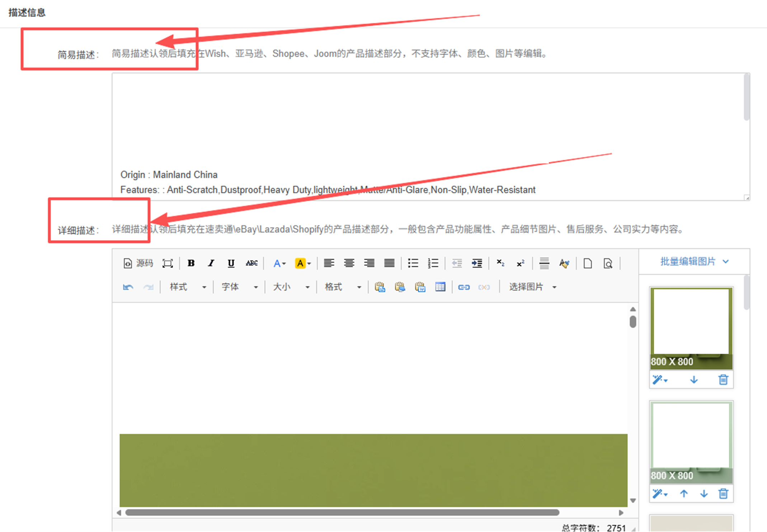Delete the first 800 X 800 image

pos(723,380)
